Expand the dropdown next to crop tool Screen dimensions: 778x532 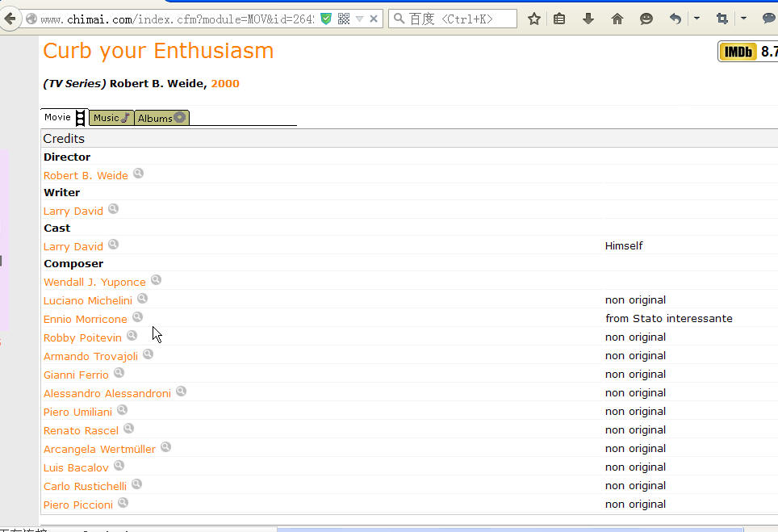(x=743, y=19)
